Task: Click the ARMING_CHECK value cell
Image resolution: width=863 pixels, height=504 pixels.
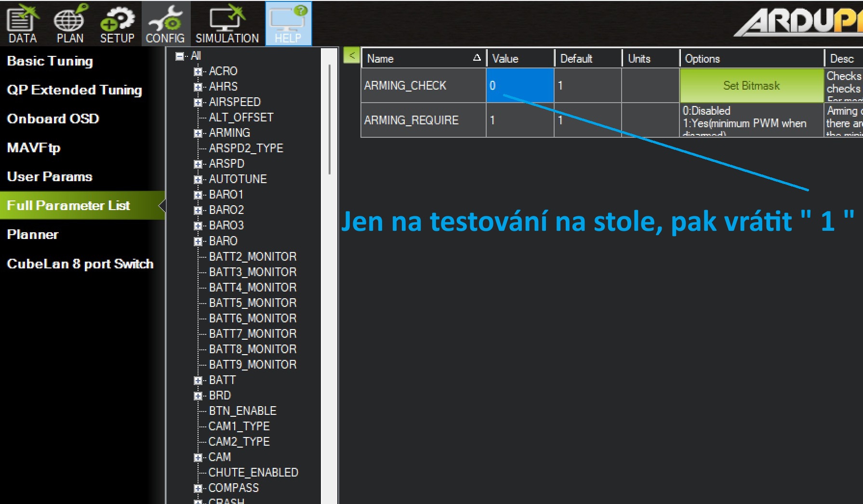Action: 519,86
